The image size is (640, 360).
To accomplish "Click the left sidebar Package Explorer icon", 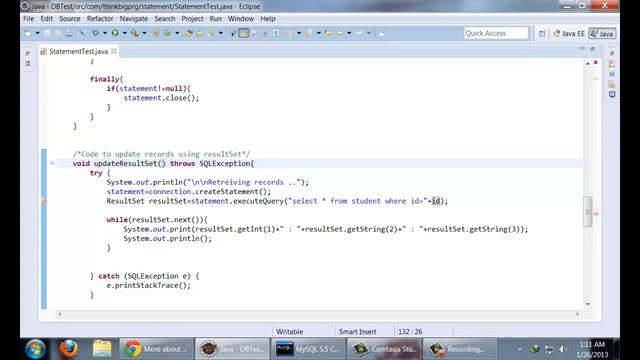I will pos(28,64).
